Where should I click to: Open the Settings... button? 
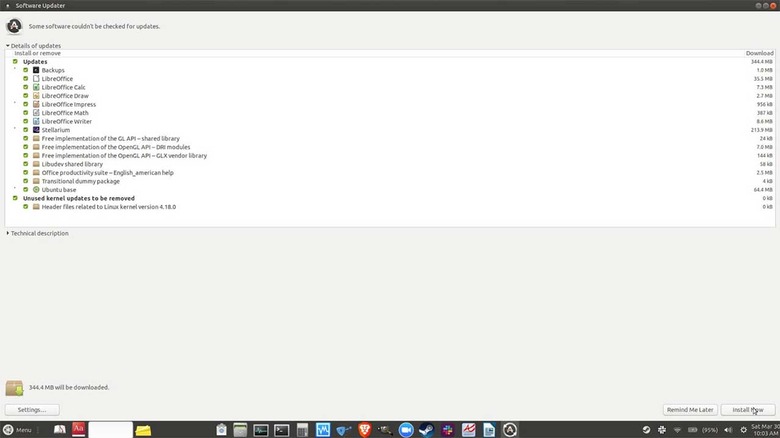(32, 410)
